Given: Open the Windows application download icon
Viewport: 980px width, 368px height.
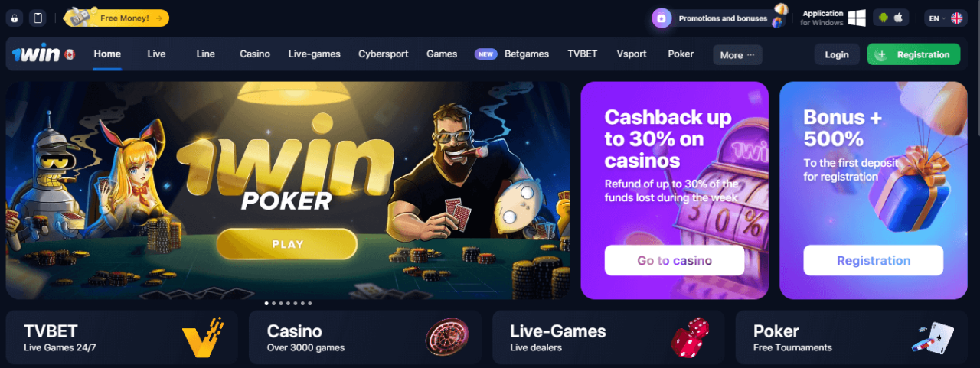Looking at the screenshot, I should [857, 18].
